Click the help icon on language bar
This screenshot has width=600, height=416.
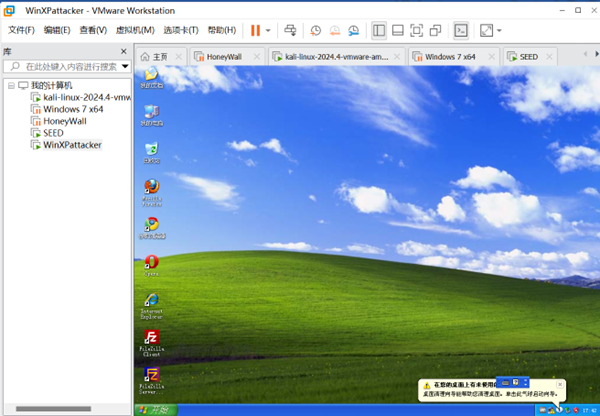pyautogui.click(x=515, y=382)
